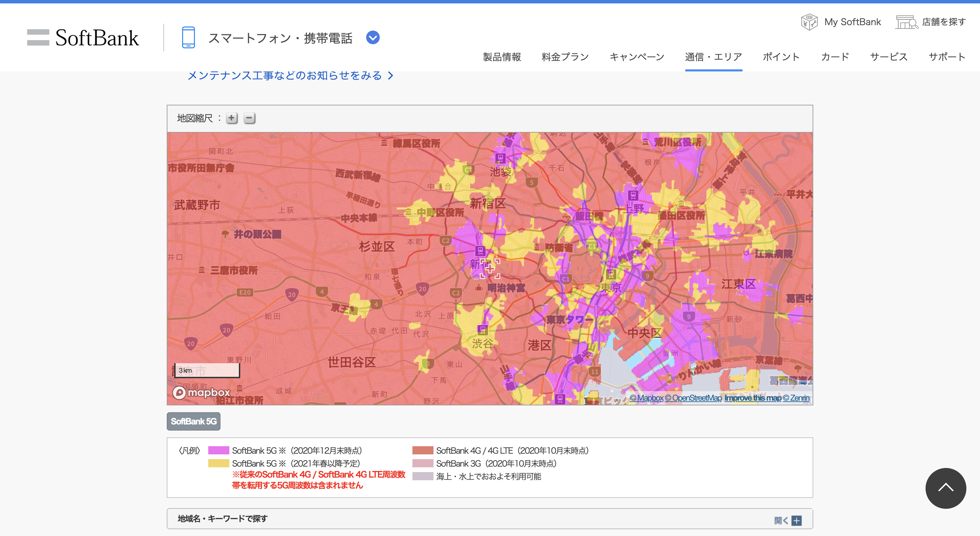This screenshot has height=536, width=980.
Task: Click 中野区役所 building icon on map
Action: click(408, 212)
